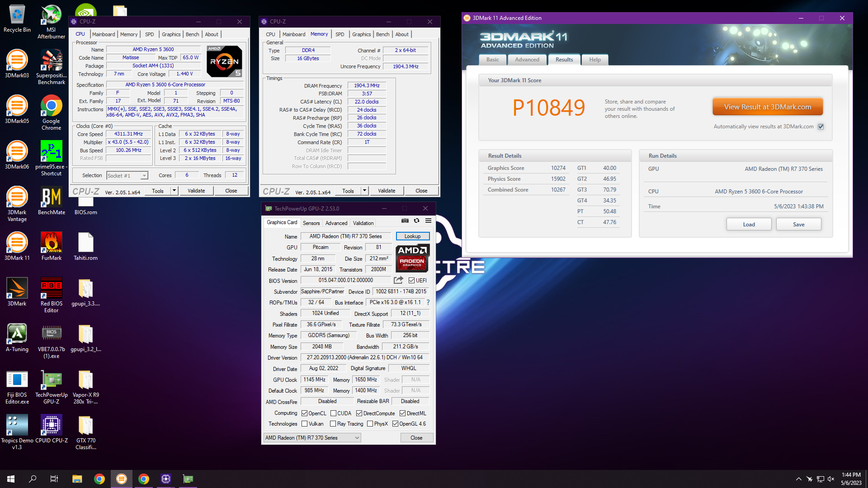
Task: Open the CPUID CPU-Z desktop icon
Action: (x=51, y=429)
